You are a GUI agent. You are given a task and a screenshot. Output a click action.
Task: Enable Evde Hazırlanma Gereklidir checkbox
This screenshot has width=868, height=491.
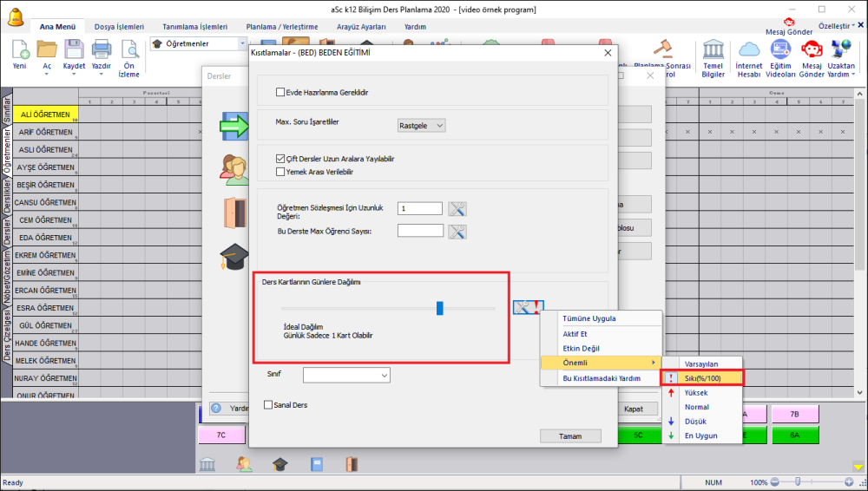click(x=280, y=93)
